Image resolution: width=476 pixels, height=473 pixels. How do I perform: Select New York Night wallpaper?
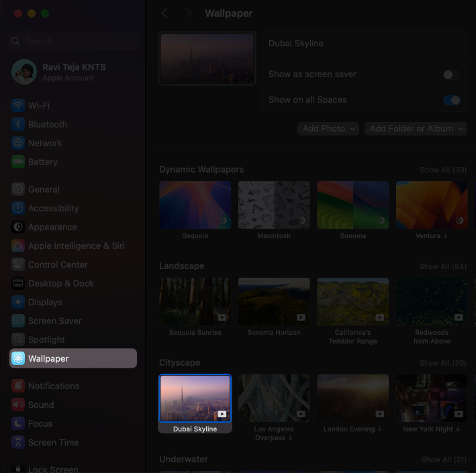pyautogui.click(x=432, y=398)
